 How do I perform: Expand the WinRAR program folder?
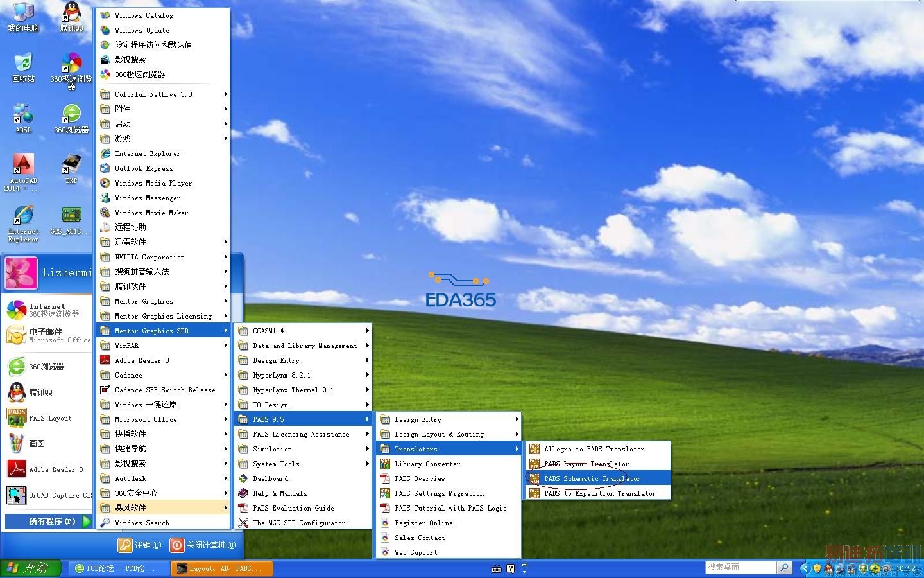[x=163, y=346]
